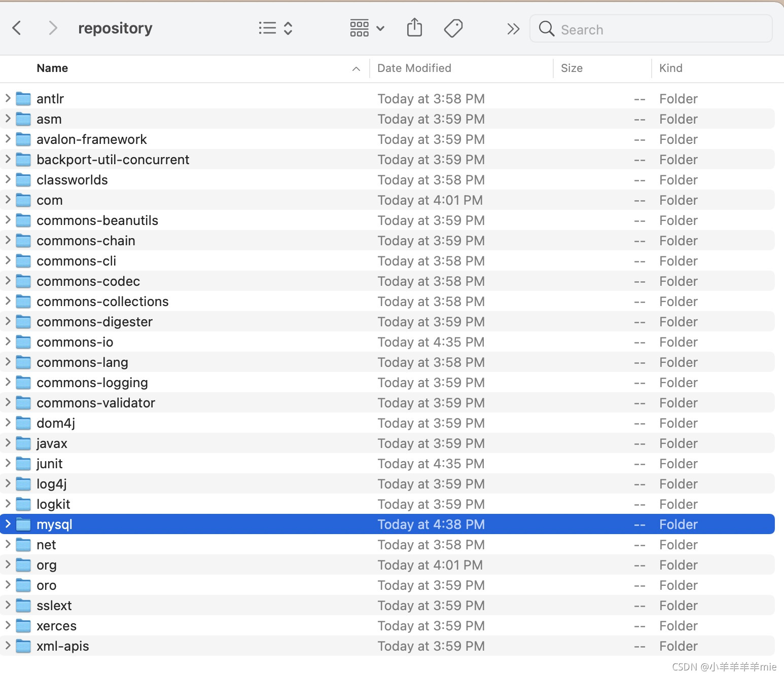784x676 pixels.
Task: Expand the xml-apis folder chevron
Action: click(8, 645)
